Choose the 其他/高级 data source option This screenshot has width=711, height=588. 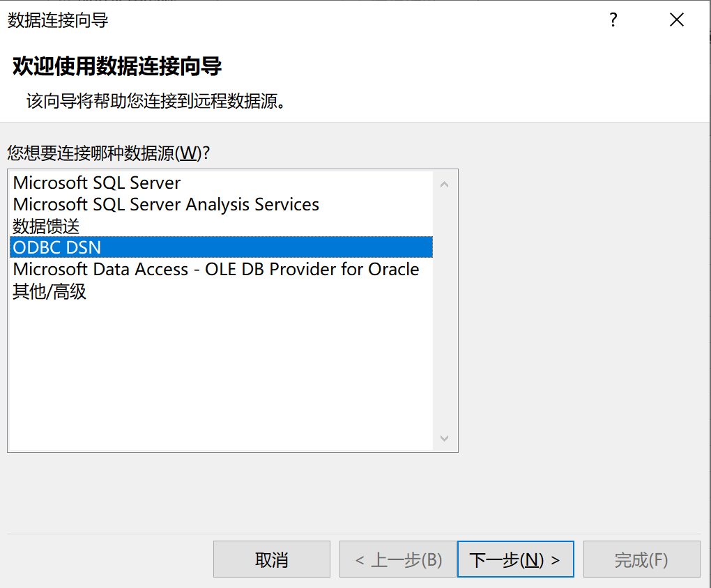221,291
